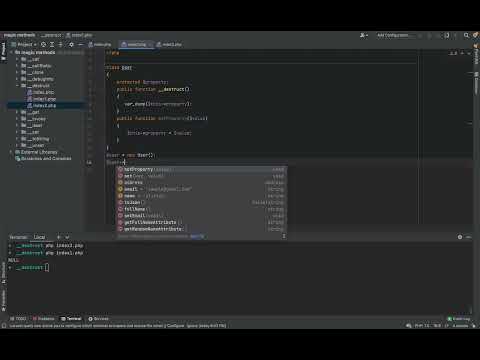This screenshot has width=480, height=360.
Task: Open the Problems tool window
Action: (44, 319)
